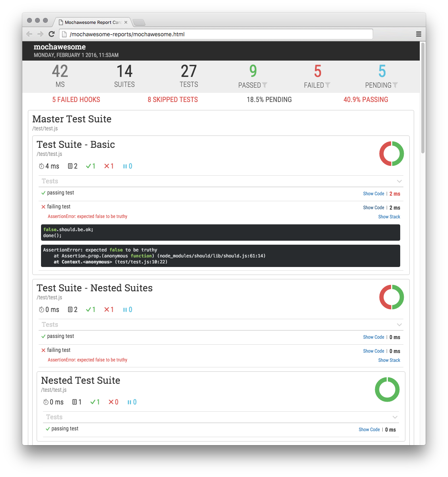Show Code for Nested Suites passing test

[374, 337]
